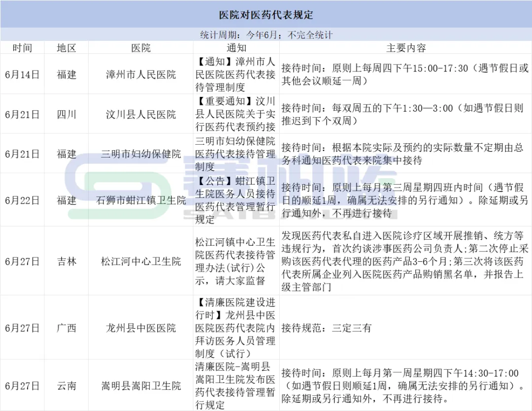The height and width of the screenshot is (411, 532).
Task: Select the 四川 region cell
Action: [66, 114]
